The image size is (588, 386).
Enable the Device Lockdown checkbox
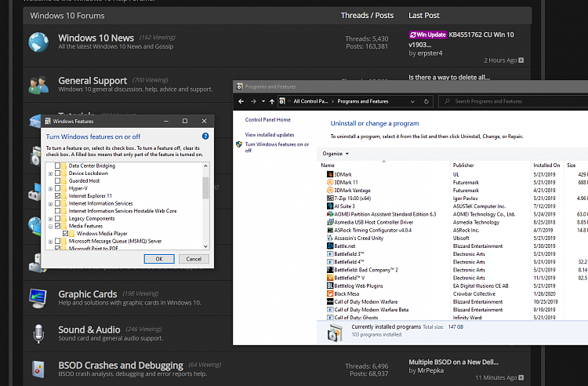pyautogui.click(x=57, y=173)
